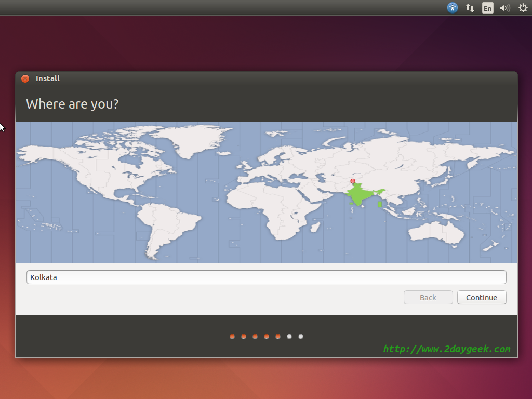The height and width of the screenshot is (399, 532).
Task: Click the first orange progress dot
Action: [x=232, y=337]
